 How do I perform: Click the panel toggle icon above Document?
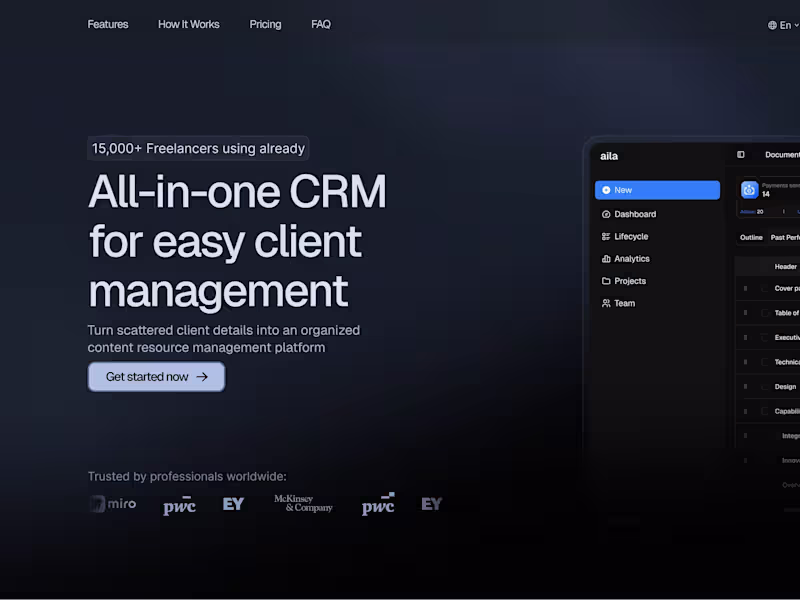[x=740, y=154]
